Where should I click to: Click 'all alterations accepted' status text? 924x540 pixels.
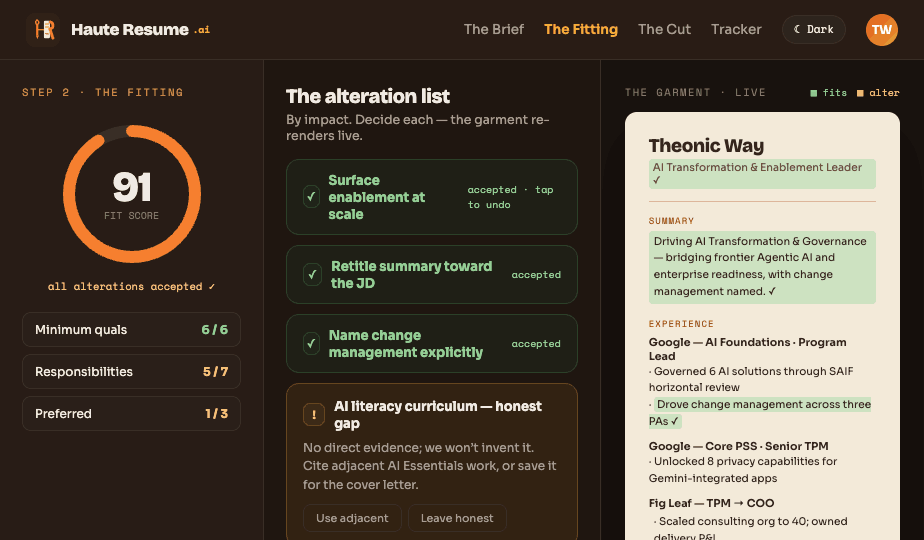coord(131,287)
